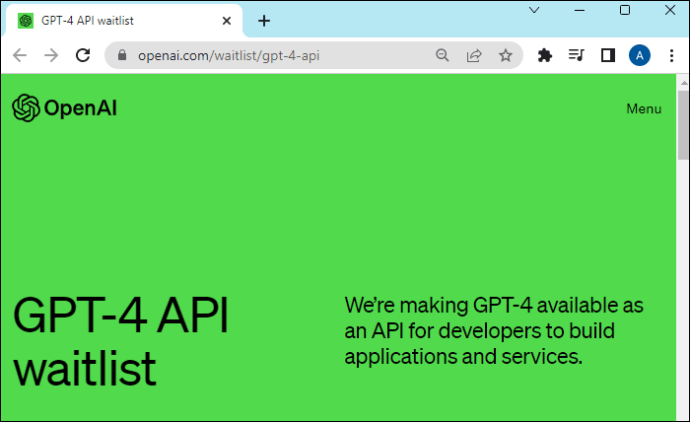The width and height of the screenshot is (690, 422).
Task: Bookmark this page with the star icon
Action: (506, 55)
